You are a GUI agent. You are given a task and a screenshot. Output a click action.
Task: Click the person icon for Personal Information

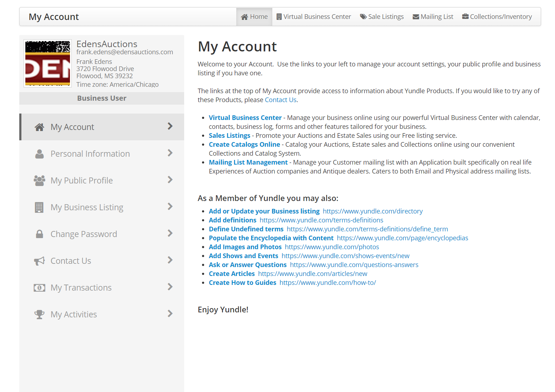point(39,154)
